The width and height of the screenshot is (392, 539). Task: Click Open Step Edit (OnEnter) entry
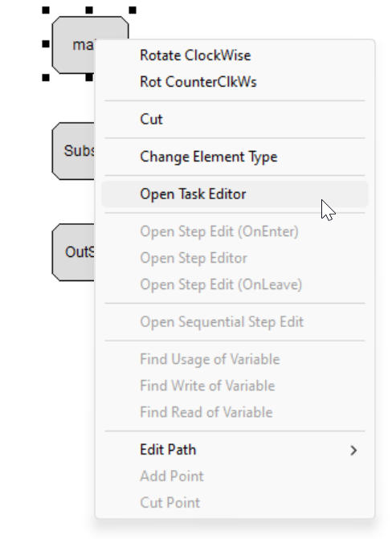click(x=235, y=231)
